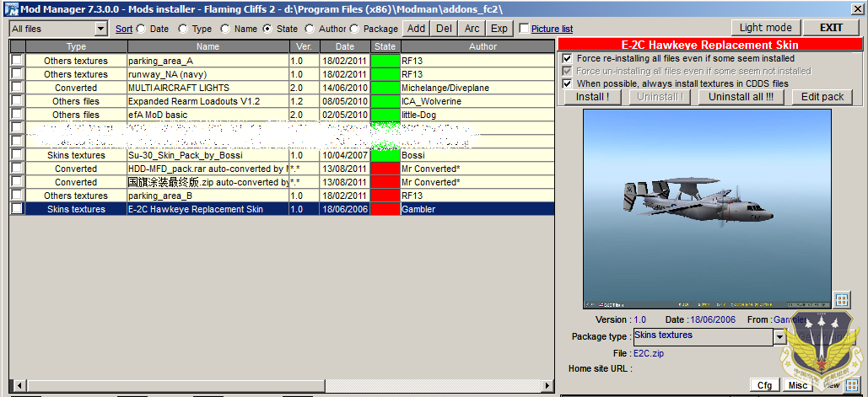Click the Cfg button
The height and width of the screenshot is (397, 868).
[x=764, y=385]
